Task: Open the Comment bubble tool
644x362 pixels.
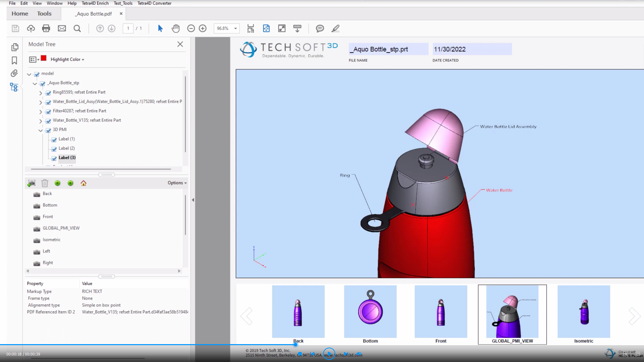Action: [x=320, y=29]
